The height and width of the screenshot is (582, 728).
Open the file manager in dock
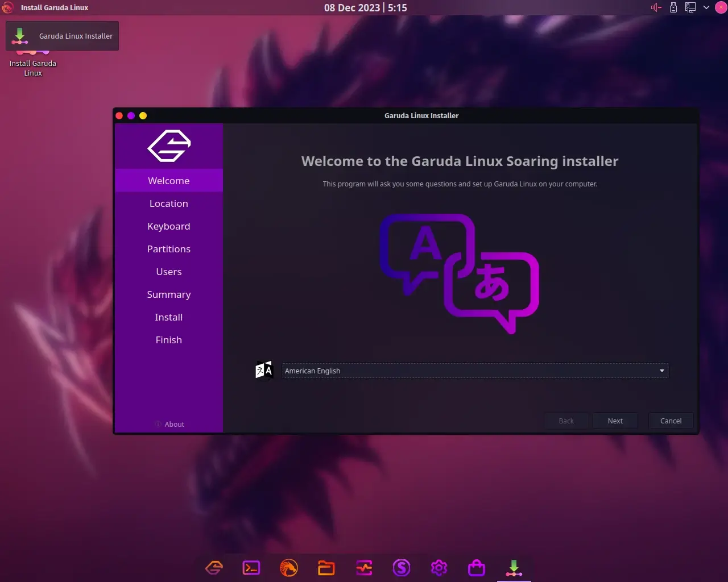[x=326, y=567]
